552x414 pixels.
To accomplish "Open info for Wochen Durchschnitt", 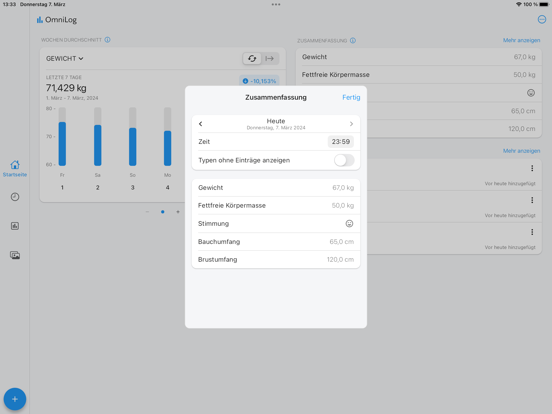I will [x=107, y=40].
